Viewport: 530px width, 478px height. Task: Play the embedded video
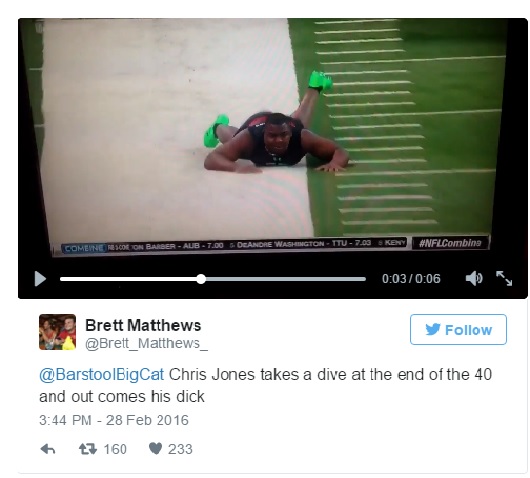click(x=40, y=279)
